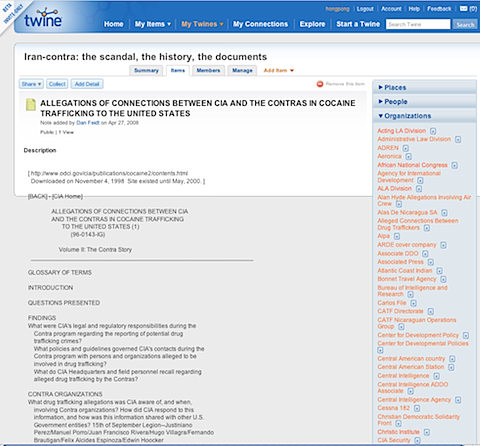The width and height of the screenshot is (480, 446).
Task: Click the twine logo
Action: (x=43, y=19)
